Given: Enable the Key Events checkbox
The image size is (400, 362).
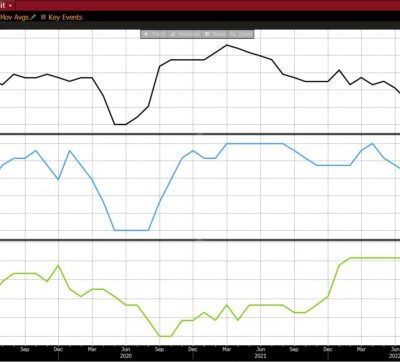Looking at the screenshot, I should (x=43, y=17).
